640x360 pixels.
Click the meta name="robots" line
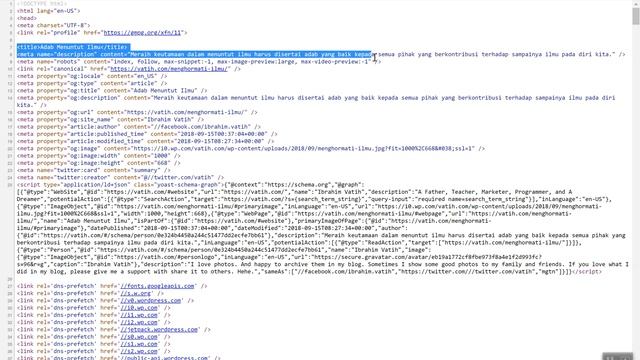[x=199, y=62]
